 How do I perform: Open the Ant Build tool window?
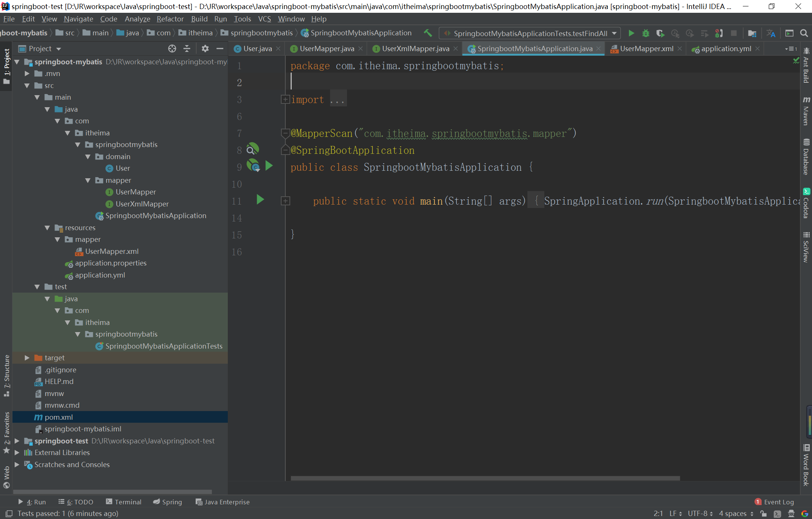[806, 65]
